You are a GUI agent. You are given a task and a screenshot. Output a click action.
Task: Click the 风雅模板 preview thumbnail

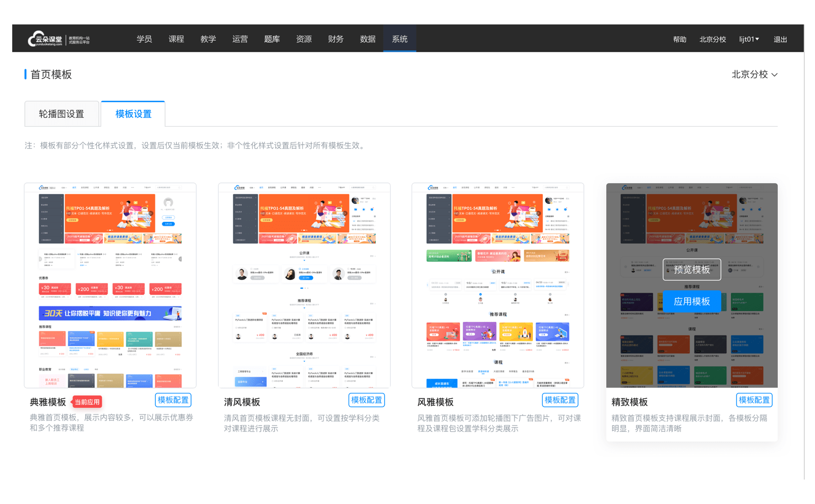498,285
